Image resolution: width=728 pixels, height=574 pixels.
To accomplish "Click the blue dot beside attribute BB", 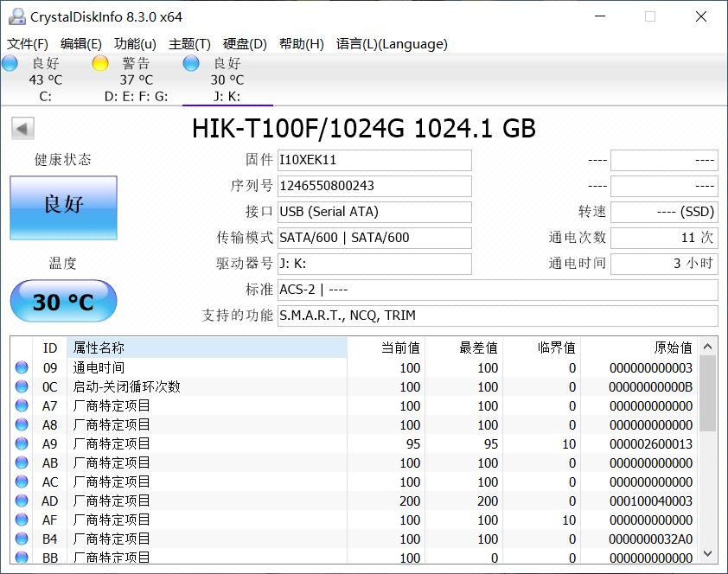I will click(22, 558).
